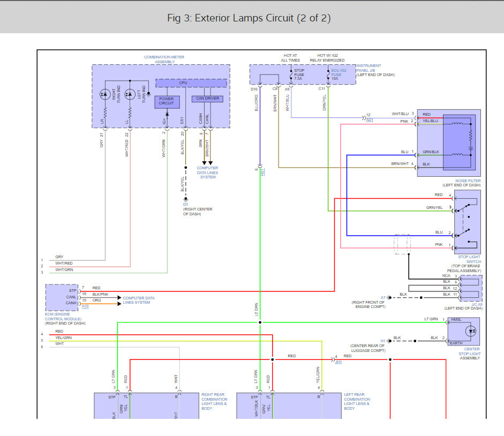Click the 'RIGHT REAR COMBINATION LIGHT LENS & BODY' label
Viewport: 504px width, 436px height.
(x=214, y=401)
